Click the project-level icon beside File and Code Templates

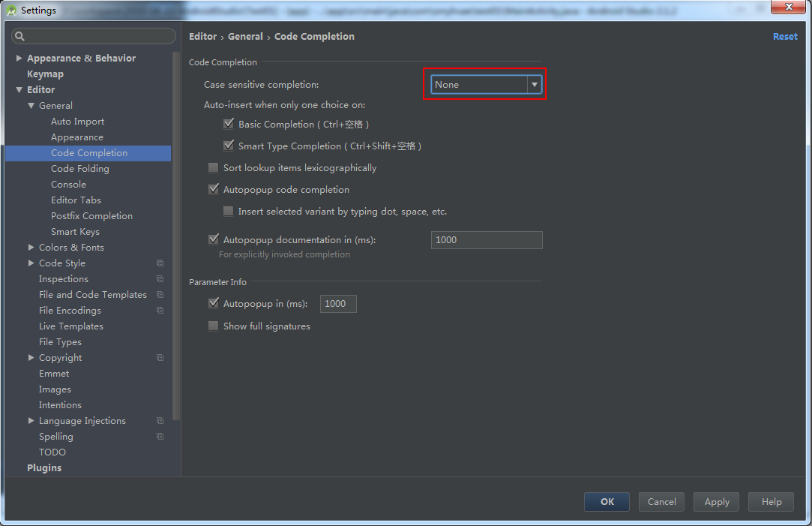click(160, 294)
